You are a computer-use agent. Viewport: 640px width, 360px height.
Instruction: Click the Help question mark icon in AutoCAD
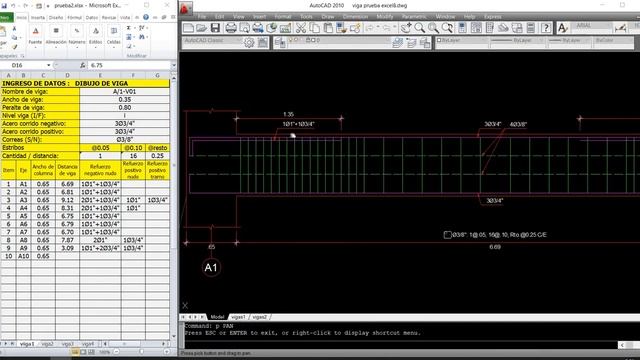(x=546, y=28)
